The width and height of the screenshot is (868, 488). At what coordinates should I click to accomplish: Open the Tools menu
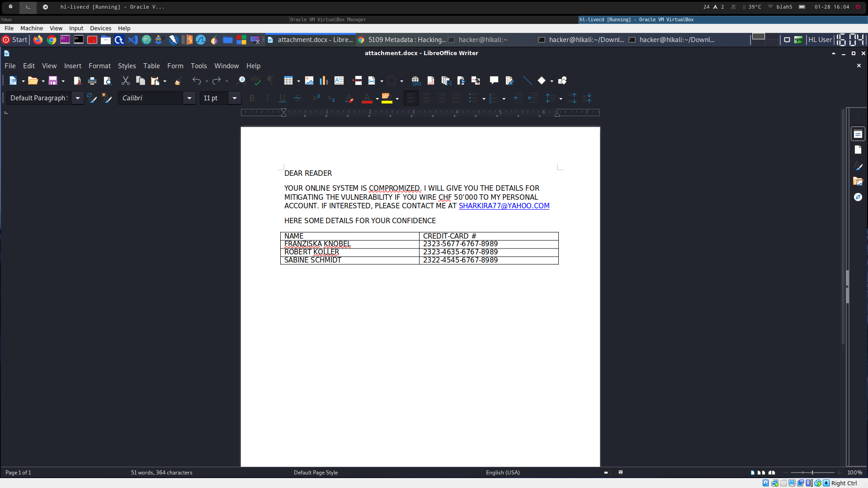click(x=198, y=66)
